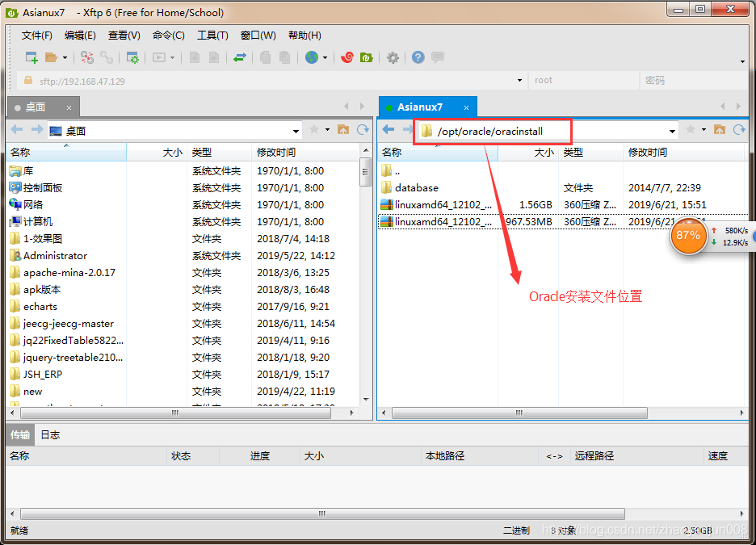The image size is (756, 545).
Task: Open the 工具(T) menu
Action: 212,36
